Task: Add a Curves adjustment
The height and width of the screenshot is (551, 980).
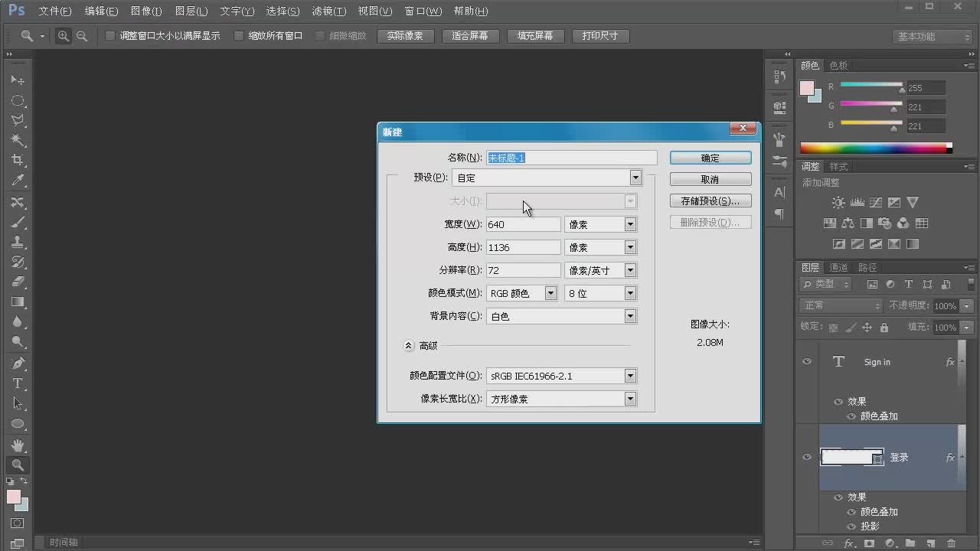Action: (x=876, y=203)
